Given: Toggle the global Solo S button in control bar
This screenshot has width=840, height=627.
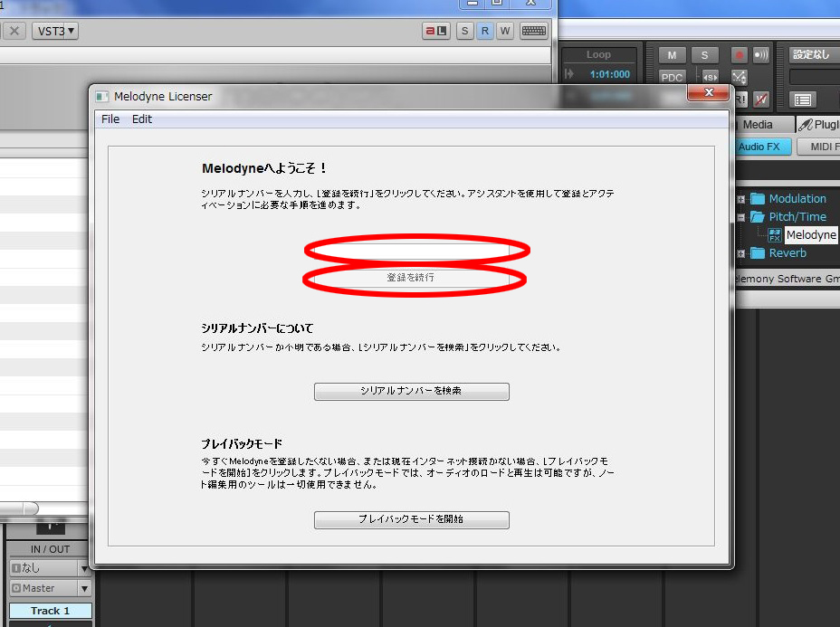Looking at the screenshot, I should click(704, 55).
